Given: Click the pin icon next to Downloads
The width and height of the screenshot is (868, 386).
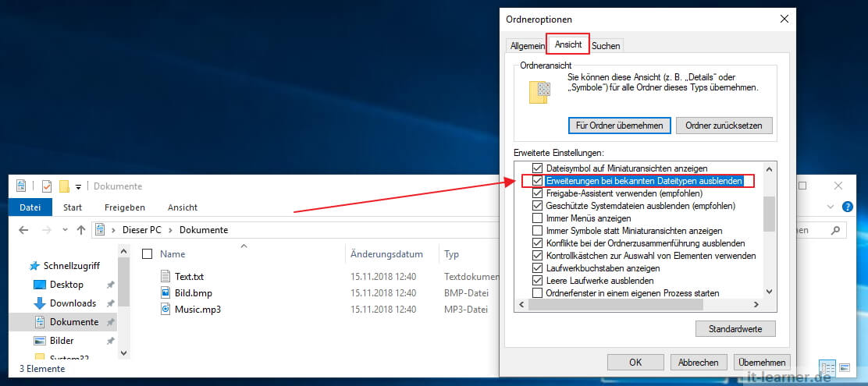Looking at the screenshot, I should [110, 303].
